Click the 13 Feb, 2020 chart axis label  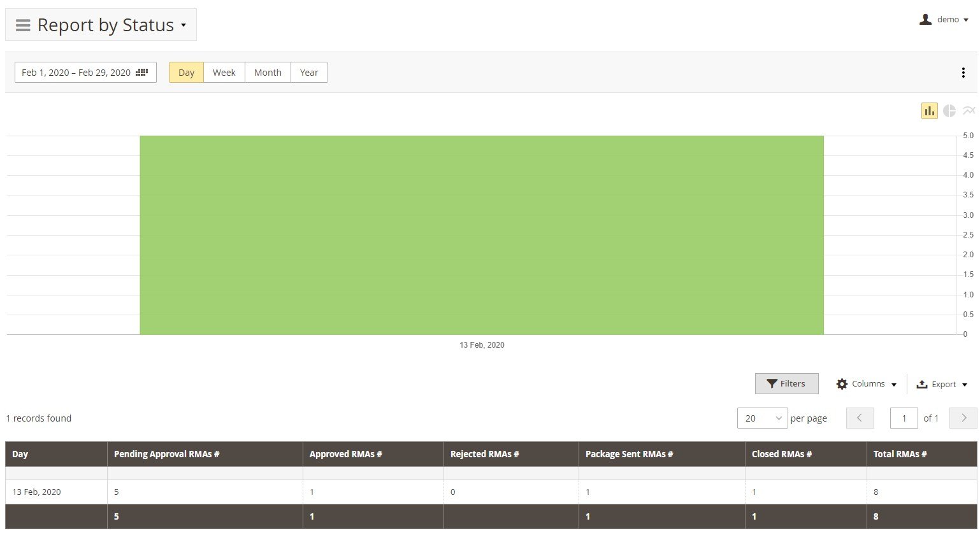(x=482, y=345)
